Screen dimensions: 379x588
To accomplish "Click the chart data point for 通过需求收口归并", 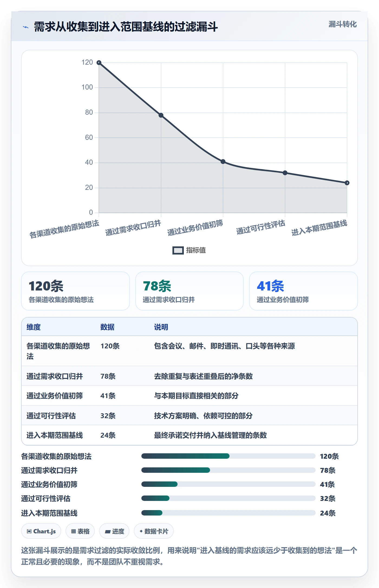I will click(x=161, y=115).
